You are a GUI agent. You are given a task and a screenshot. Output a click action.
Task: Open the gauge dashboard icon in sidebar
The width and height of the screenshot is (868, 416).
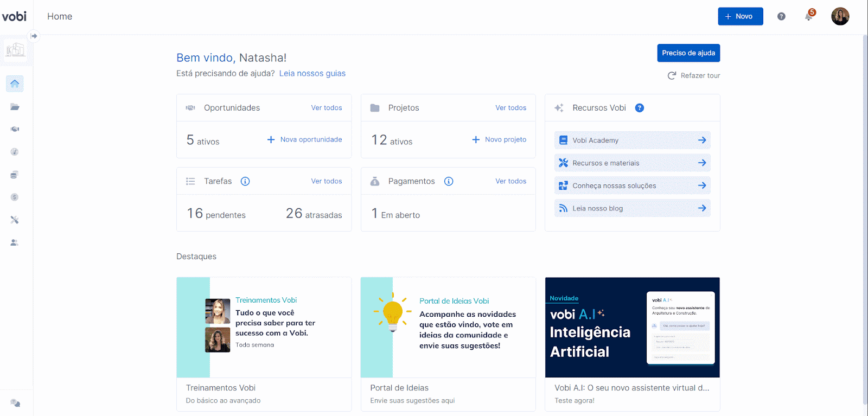coord(15,152)
